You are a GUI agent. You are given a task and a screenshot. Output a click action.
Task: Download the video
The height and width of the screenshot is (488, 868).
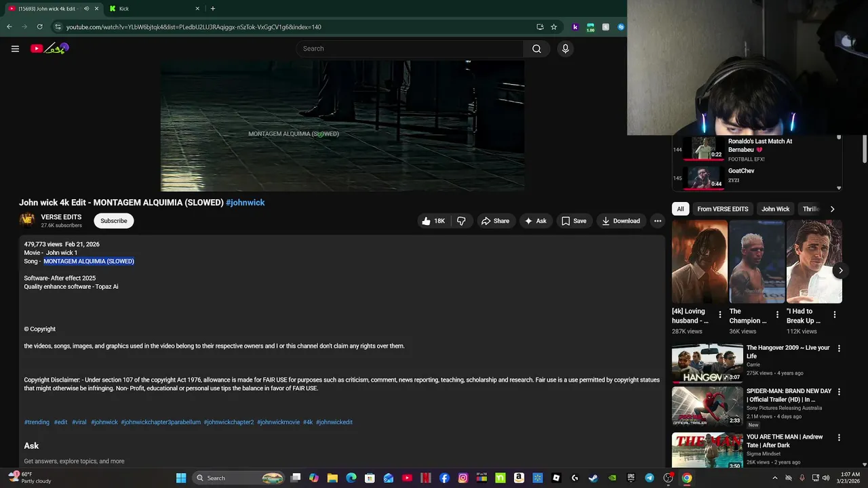(x=620, y=221)
